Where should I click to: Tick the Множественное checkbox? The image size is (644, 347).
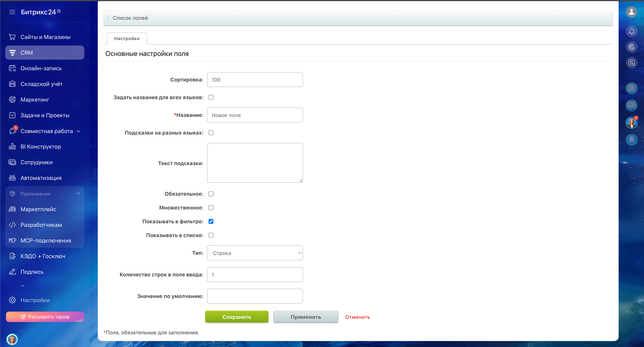tap(211, 208)
